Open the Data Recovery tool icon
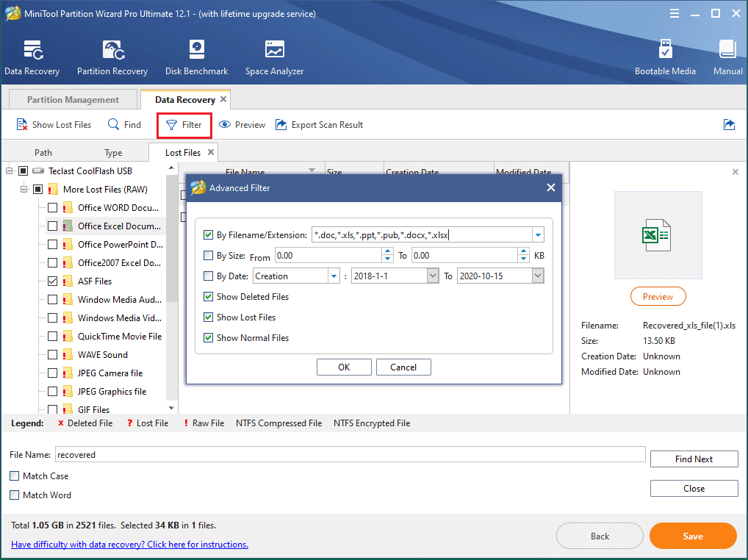The height and width of the screenshot is (560, 748). pos(32,50)
